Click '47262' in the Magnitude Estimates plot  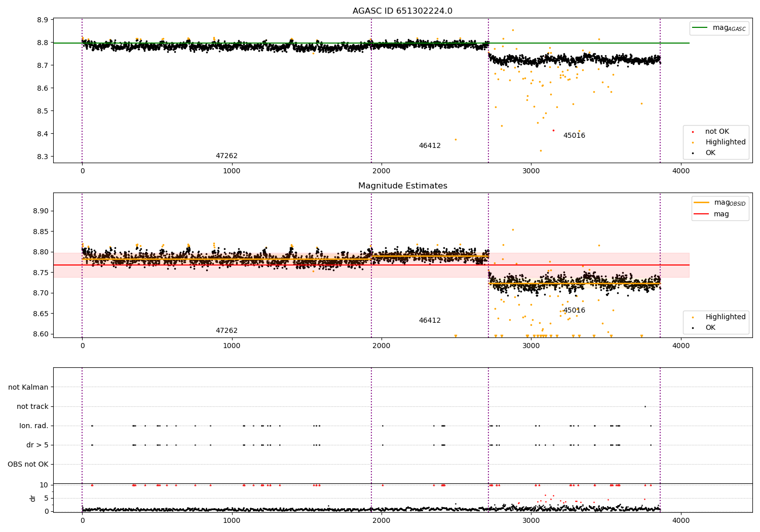point(226,331)
